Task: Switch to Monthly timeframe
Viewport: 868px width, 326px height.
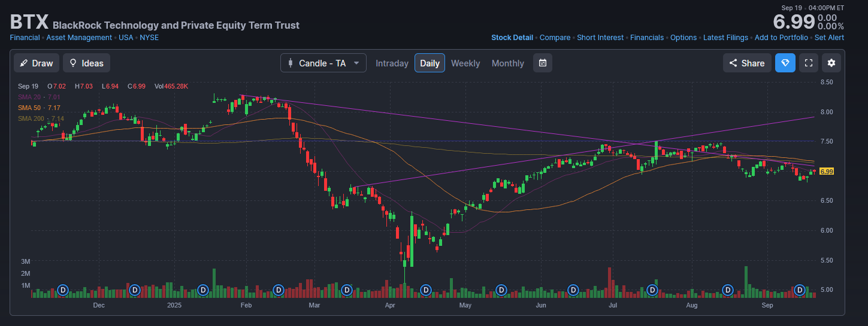Action: pos(507,63)
